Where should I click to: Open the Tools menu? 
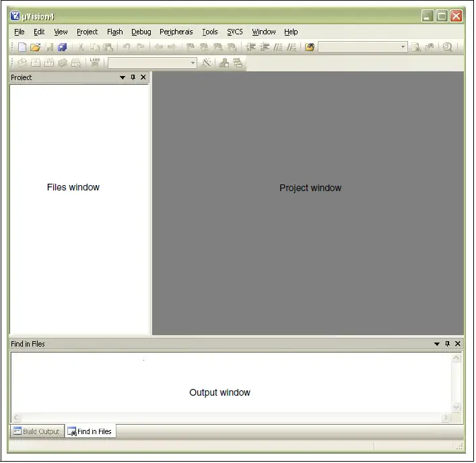(210, 32)
